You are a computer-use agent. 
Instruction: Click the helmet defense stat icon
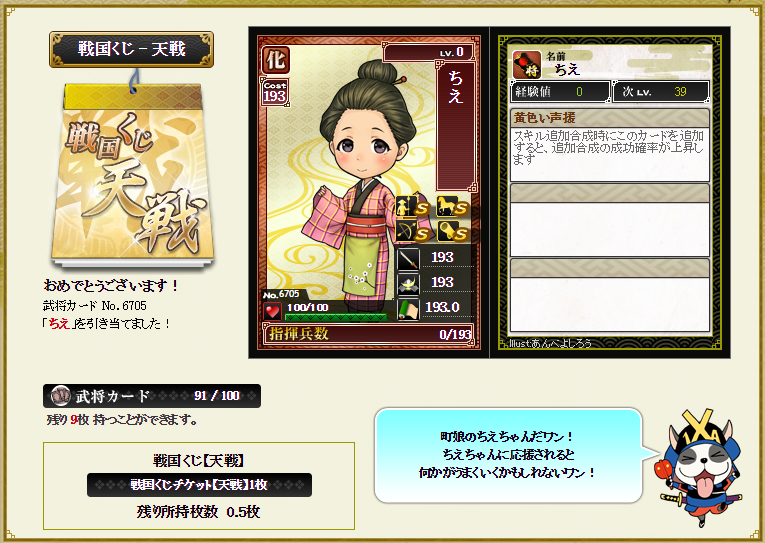[x=408, y=283]
